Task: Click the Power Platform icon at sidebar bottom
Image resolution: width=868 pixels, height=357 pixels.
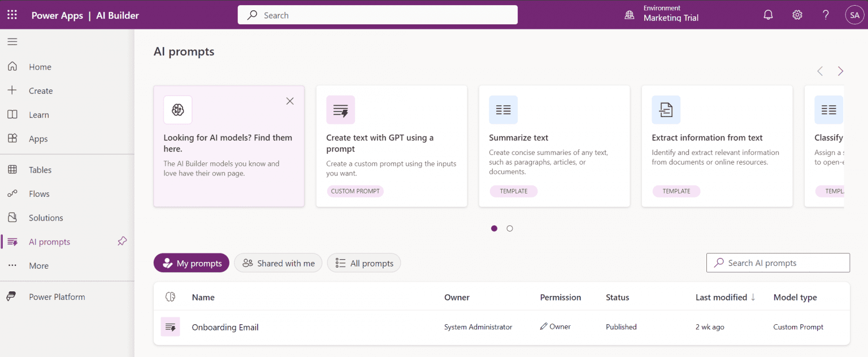Action: (x=12, y=296)
